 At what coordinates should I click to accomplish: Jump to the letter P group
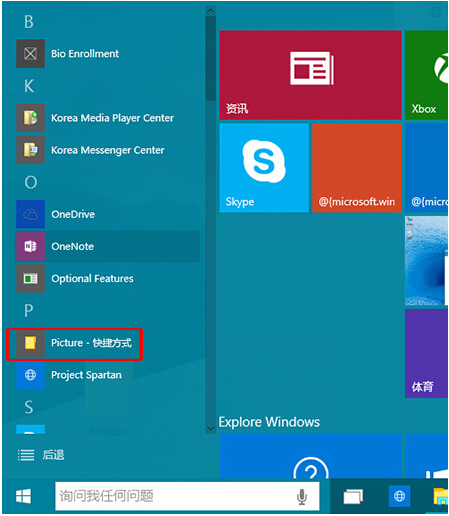pyautogui.click(x=29, y=311)
